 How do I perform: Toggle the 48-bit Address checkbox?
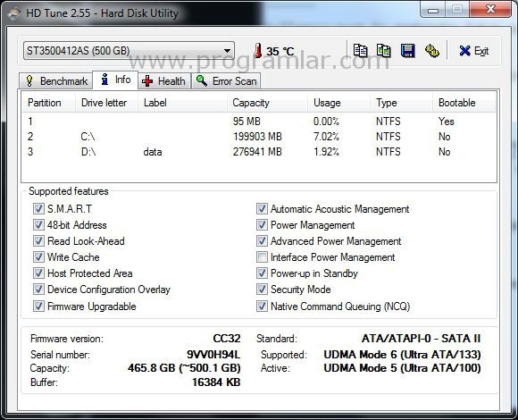(38, 225)
